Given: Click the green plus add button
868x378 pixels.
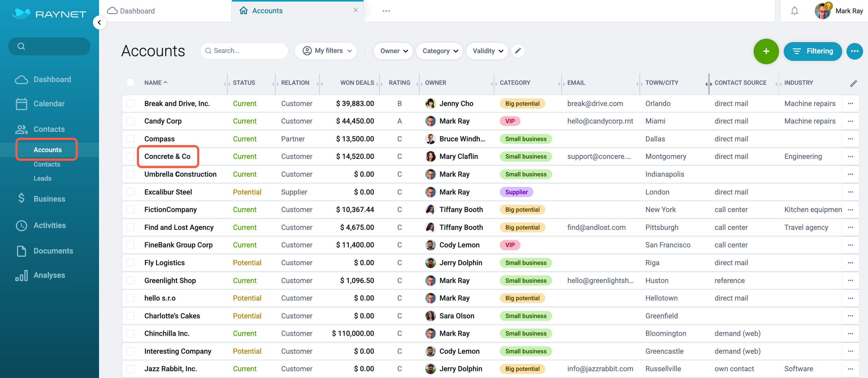Looking at the screenshot, I should (766, 51).
